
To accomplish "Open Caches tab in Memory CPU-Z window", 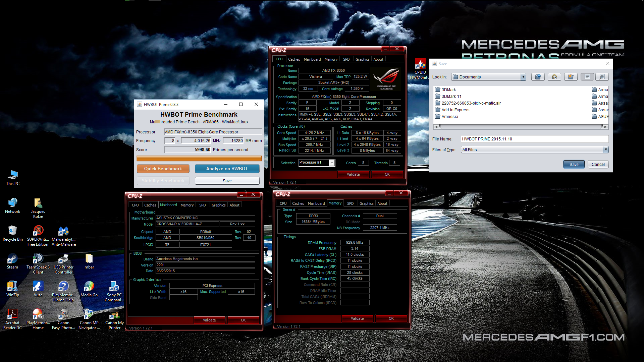I will [298, 203].
